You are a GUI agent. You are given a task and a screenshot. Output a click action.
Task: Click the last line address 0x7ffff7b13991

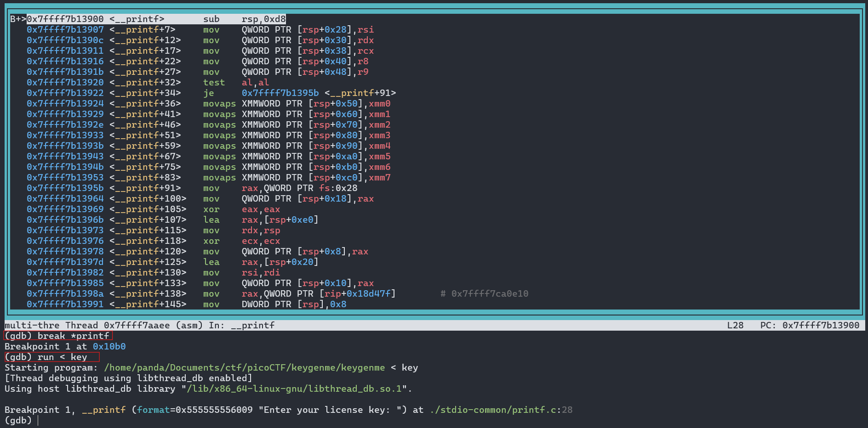tap(65, 304)
